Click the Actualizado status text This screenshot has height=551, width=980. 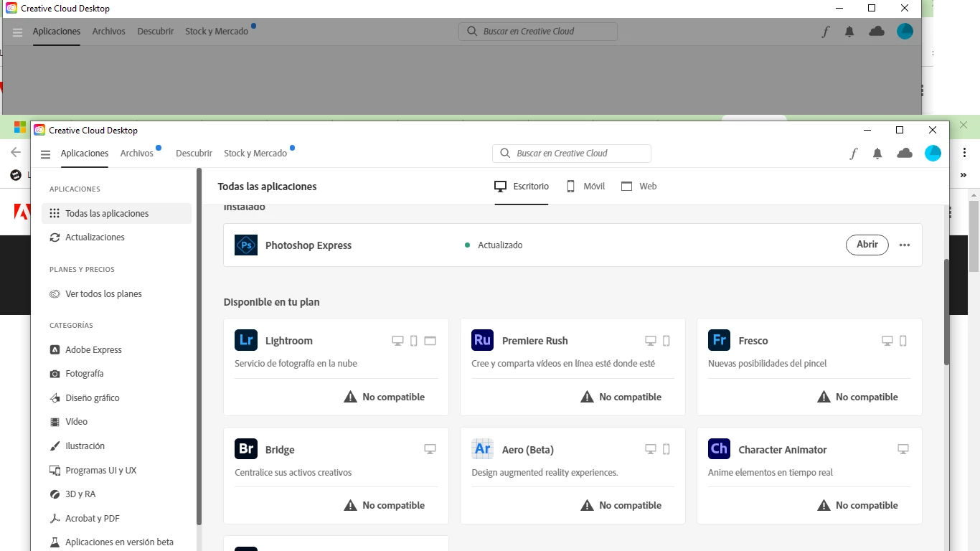[x=500, y=245]
